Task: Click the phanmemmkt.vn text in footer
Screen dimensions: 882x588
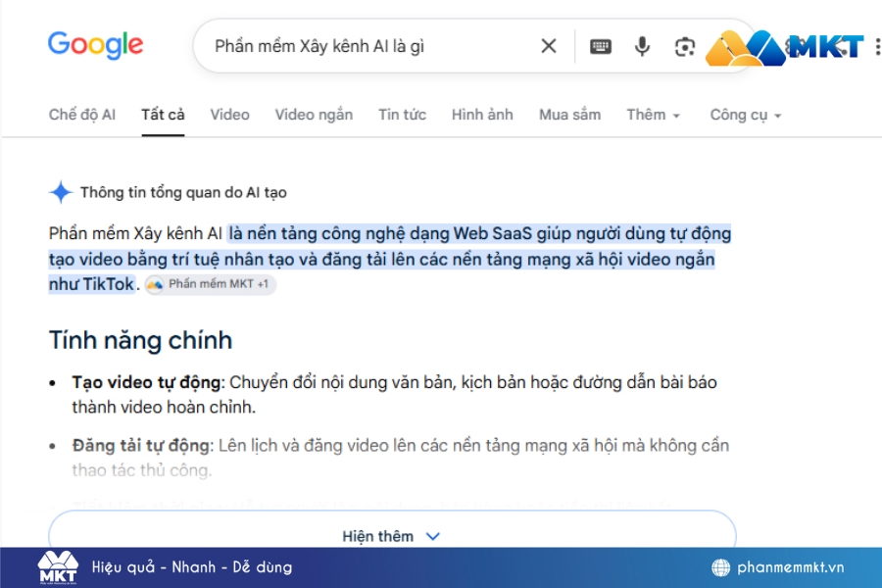Action: point(790,567)
